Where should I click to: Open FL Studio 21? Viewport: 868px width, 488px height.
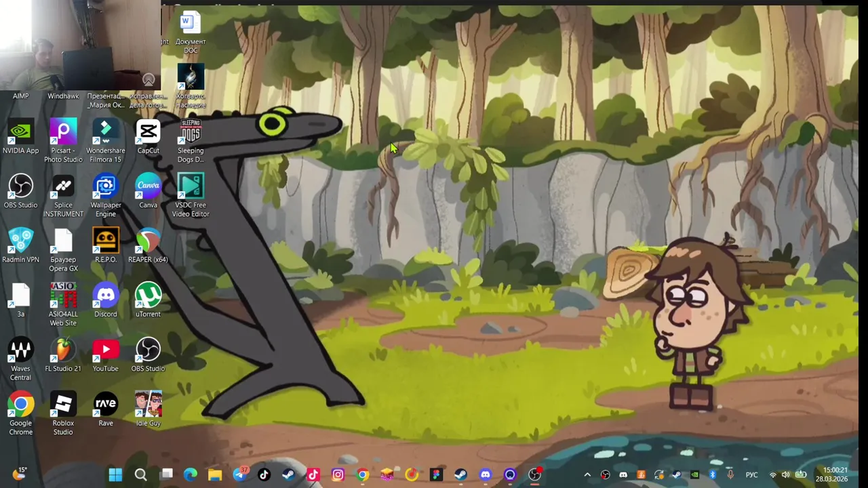click(63, 355)
